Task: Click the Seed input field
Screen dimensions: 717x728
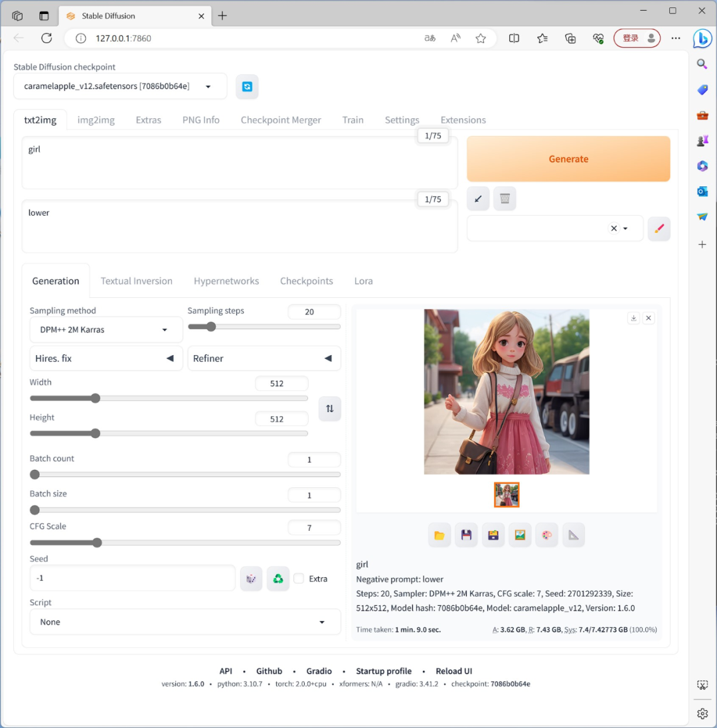Action: click(133, 578)
